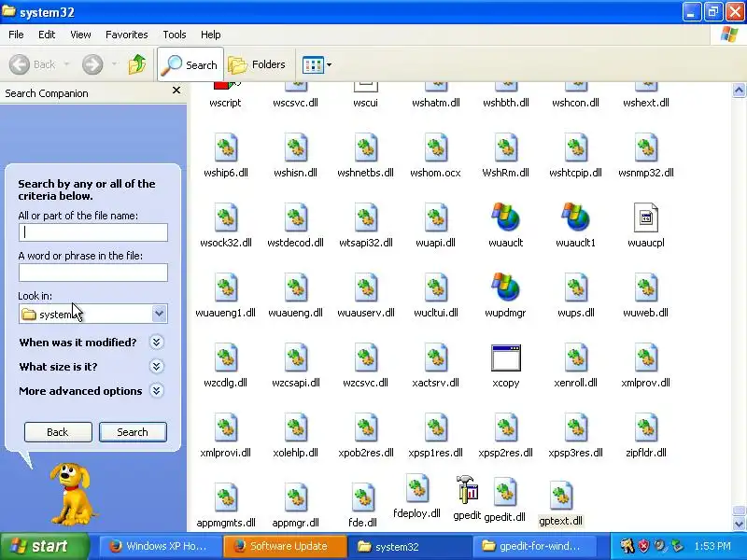Click the scrollbar up arrow
The height and width of the screenshot is (560, 747).
pos(739,90)
